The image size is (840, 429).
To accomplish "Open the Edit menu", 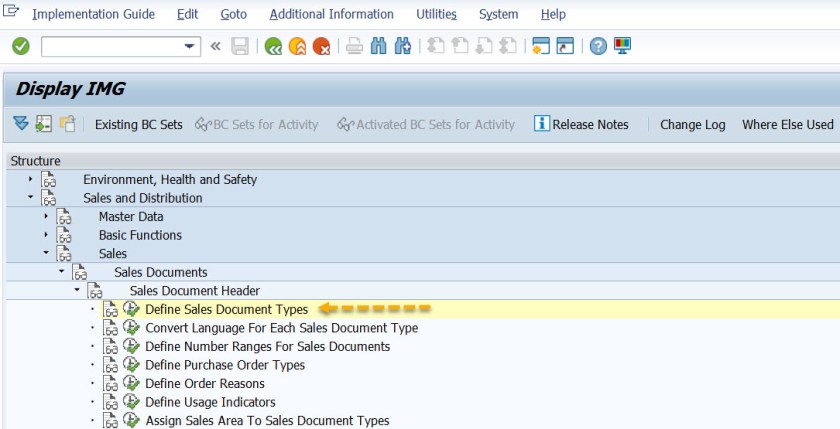I will [x=188, y=14].
